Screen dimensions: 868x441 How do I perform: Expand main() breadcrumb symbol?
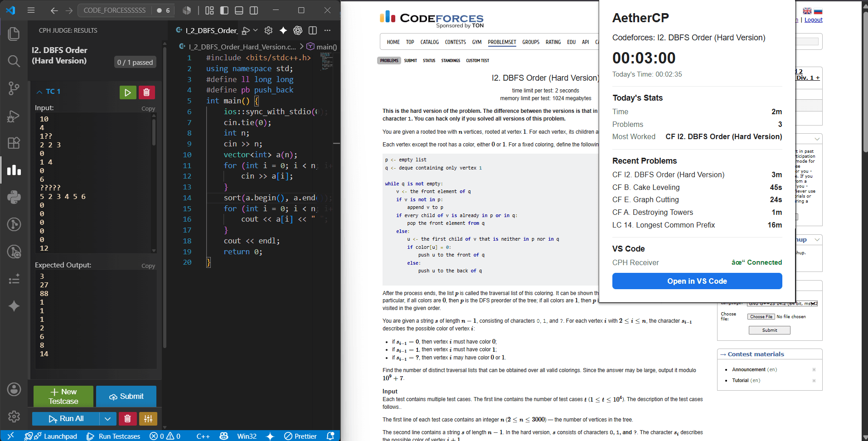322,47
